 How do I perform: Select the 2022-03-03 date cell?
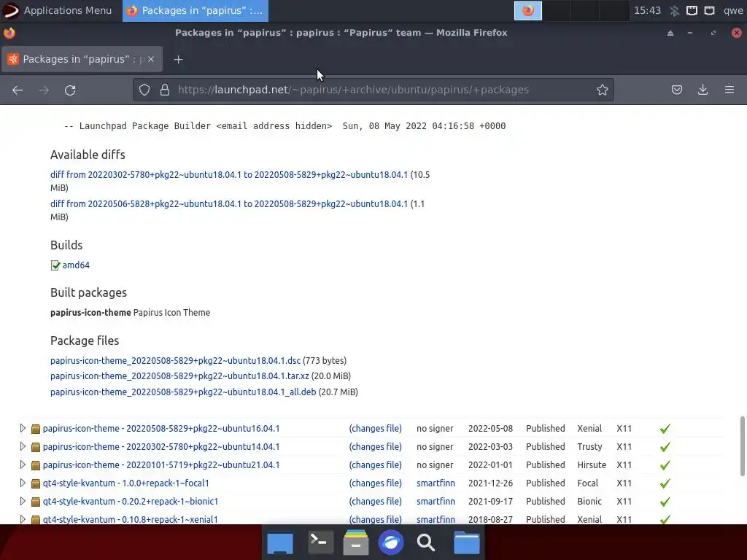[490, 447]
